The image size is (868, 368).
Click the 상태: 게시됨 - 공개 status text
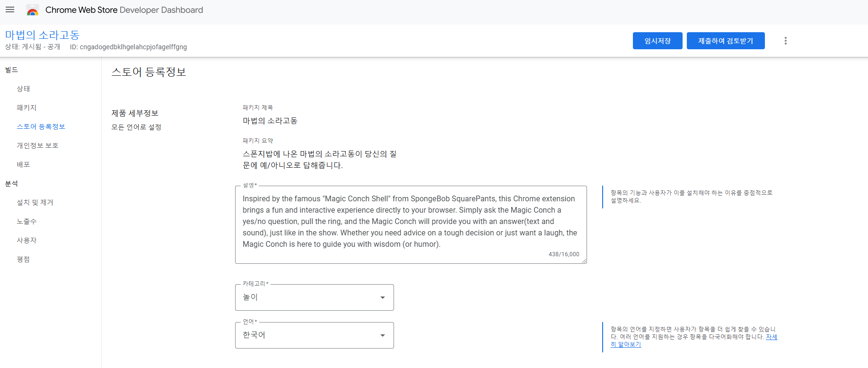pyautogui.click(x=33, y=47)
